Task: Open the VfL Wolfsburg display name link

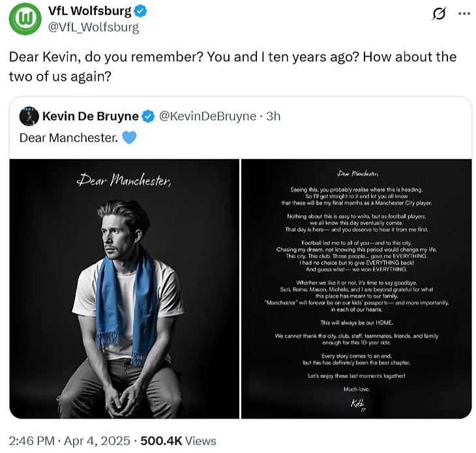Action: (x=90, y=11)
